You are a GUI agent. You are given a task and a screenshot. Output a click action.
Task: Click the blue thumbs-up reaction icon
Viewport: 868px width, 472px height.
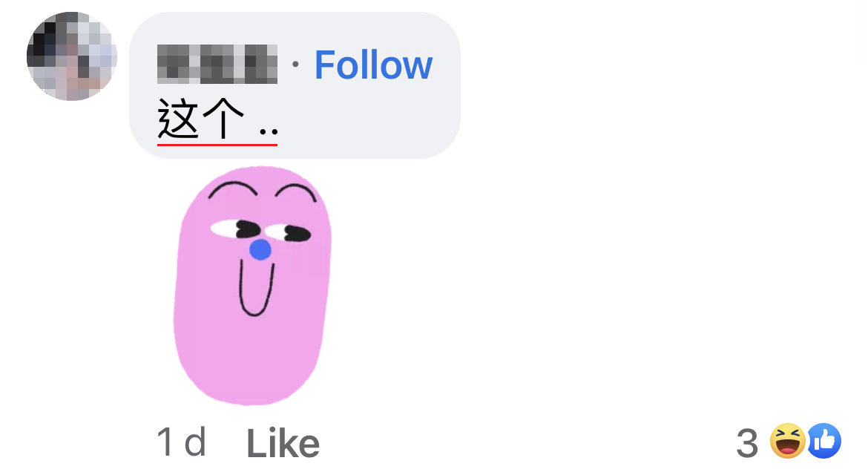(x=824, y=441)
